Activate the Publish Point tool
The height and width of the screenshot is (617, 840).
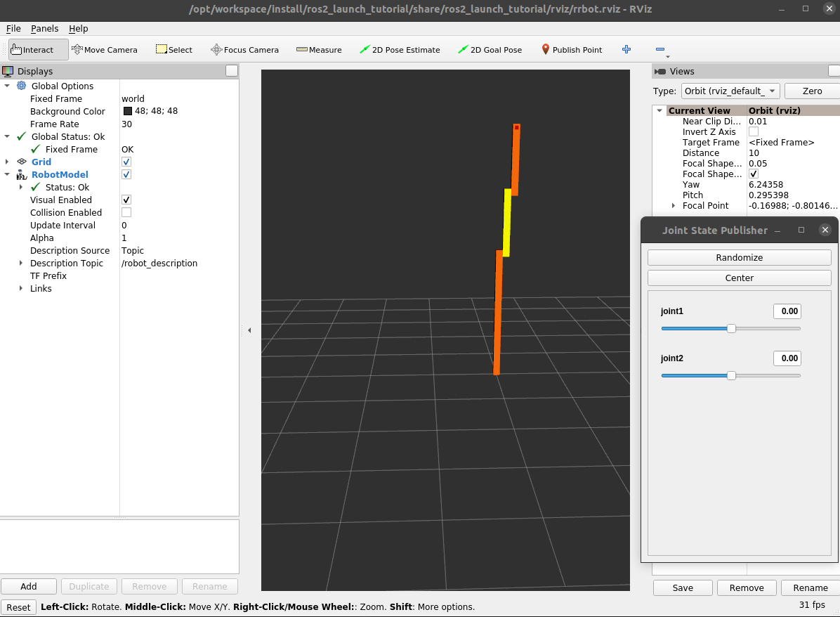click(x=572, y=49)
